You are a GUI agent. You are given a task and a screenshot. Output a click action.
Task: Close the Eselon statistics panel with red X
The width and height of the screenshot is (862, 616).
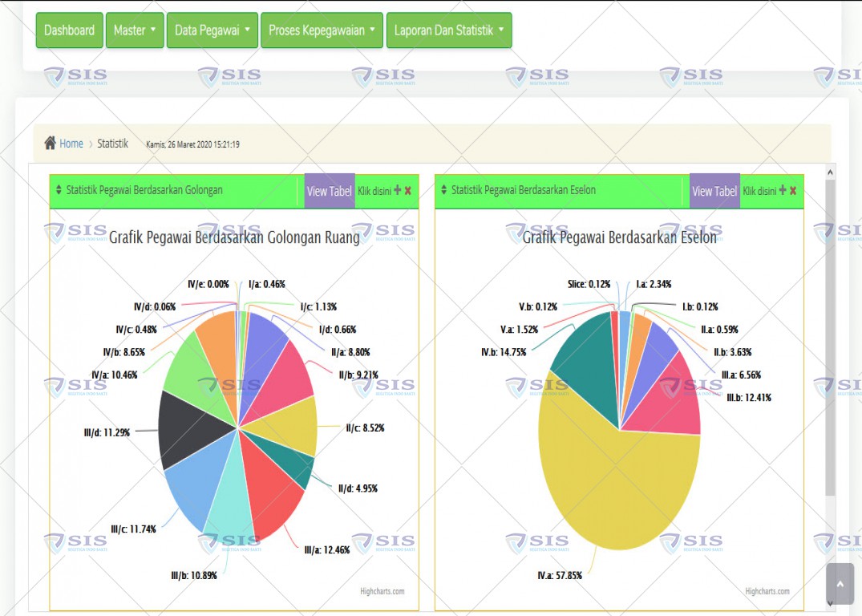pyautogui.click(x=793, y=190)
